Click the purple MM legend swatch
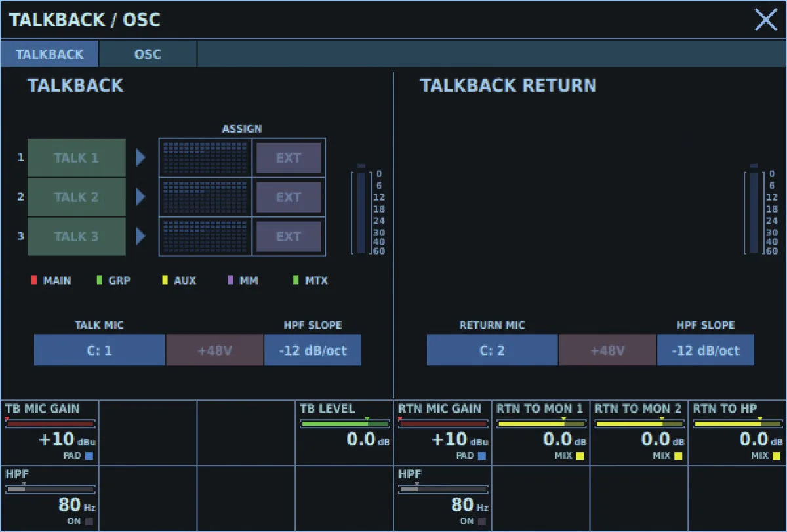The height and width of the screenshot is (532, 787). [230, 281]
